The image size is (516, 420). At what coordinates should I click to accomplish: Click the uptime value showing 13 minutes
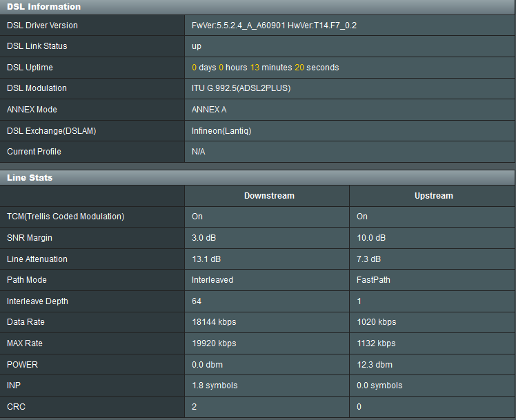(265, 68)
